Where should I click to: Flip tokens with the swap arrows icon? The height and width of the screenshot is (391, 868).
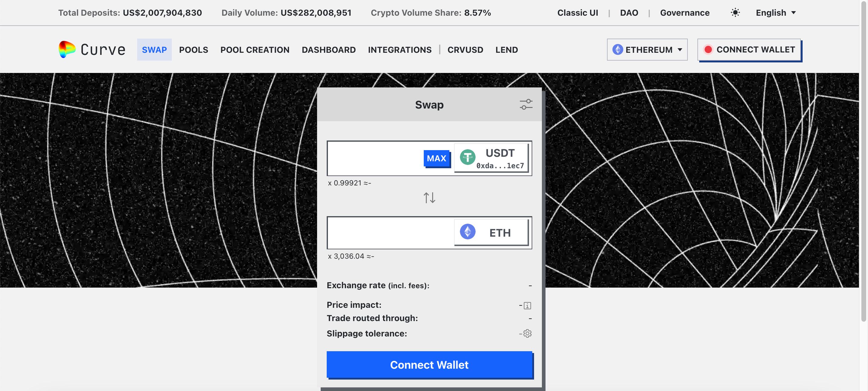[429, 197]
